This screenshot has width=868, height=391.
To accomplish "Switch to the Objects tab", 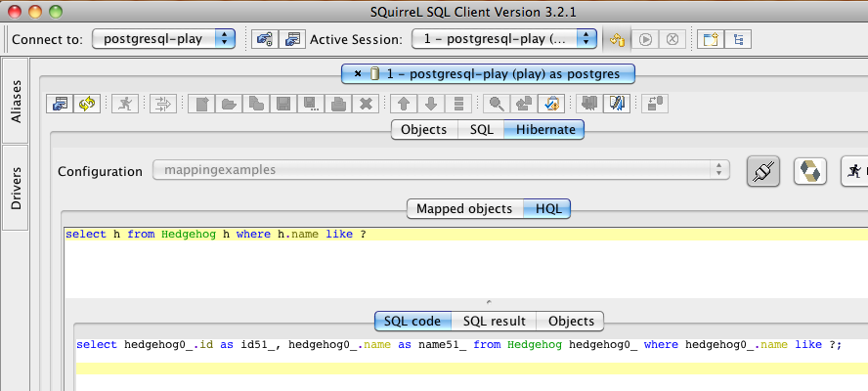I will (x=424, y=130).
